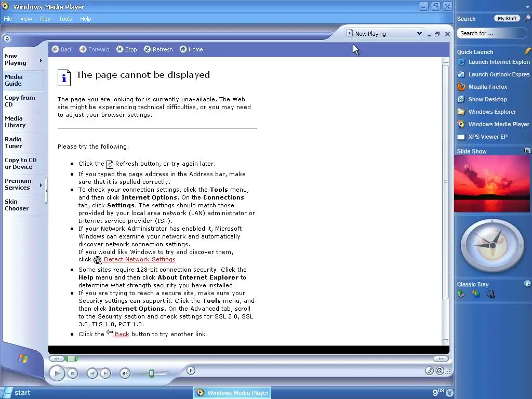Skip to the next track
Screen dimensions: 532x399
105,374
